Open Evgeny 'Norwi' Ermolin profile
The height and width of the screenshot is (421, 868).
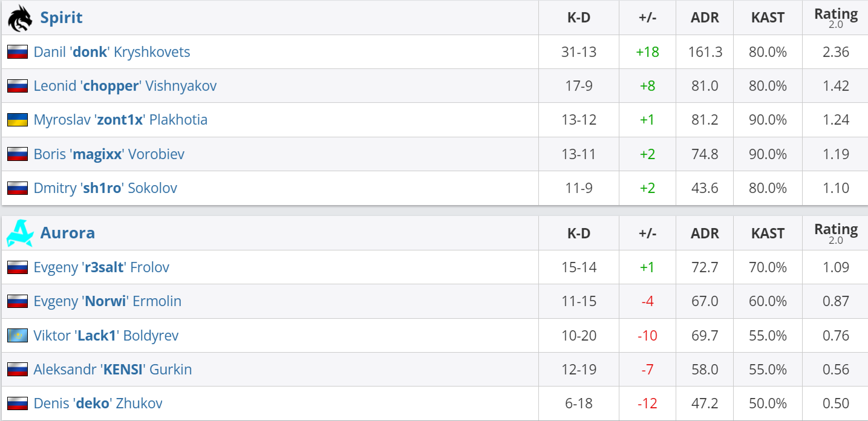(x=108, y=301)
